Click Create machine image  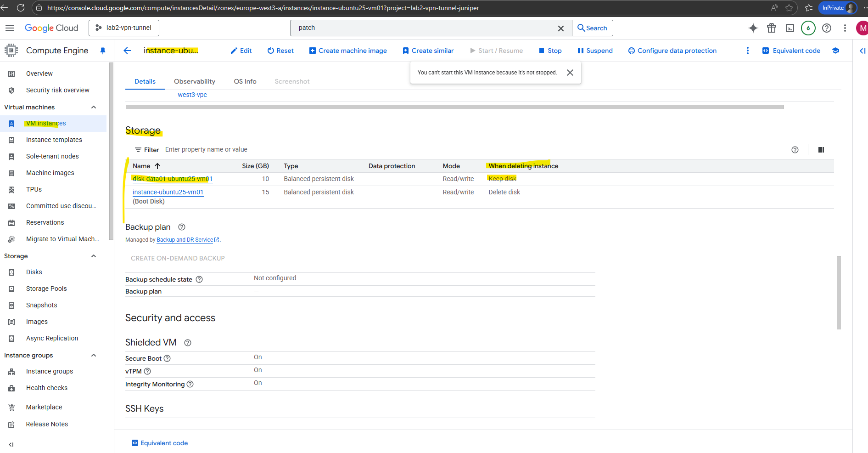(348, 51)
